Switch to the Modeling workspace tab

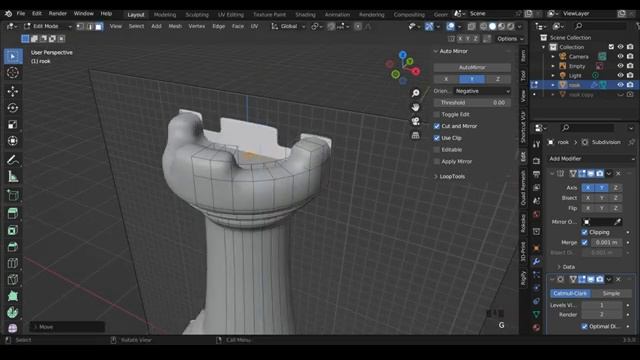point(165,15)
